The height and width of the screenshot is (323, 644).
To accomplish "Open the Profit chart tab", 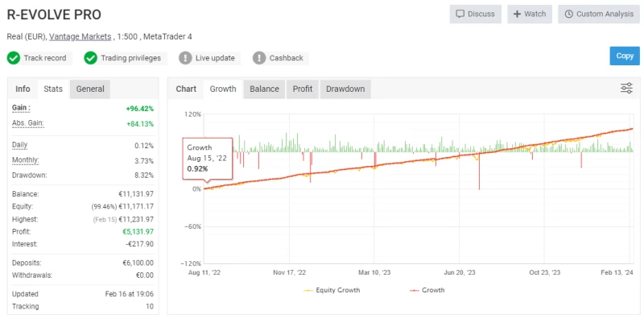I will (303, 89).
